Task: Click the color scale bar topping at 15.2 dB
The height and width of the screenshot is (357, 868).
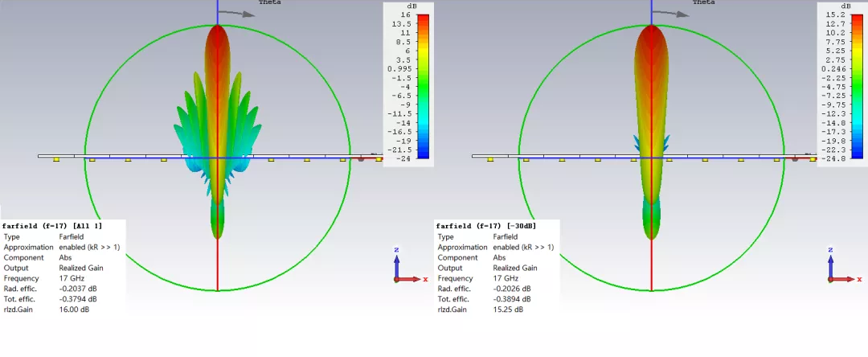Action: (x=857, y=86)
